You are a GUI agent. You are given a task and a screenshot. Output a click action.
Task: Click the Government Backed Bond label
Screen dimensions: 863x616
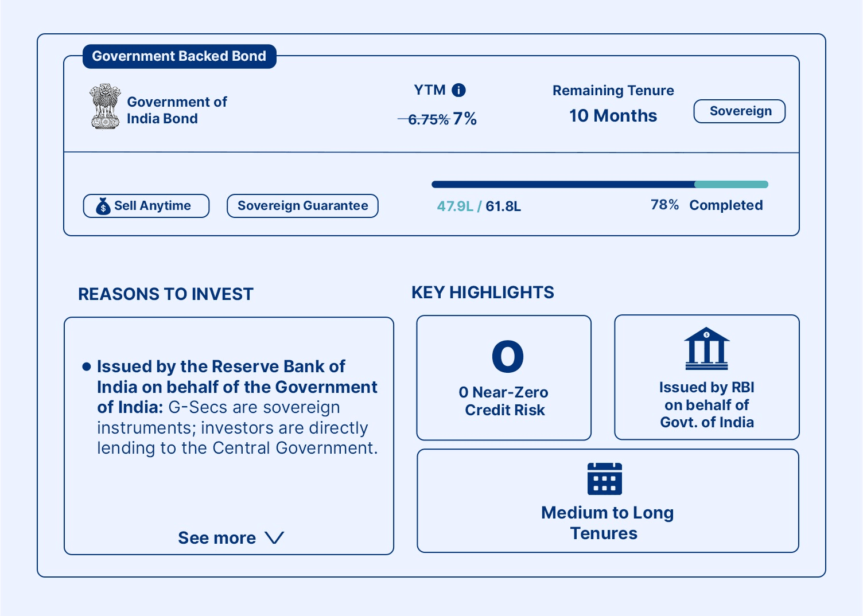(x=180, y=56)
